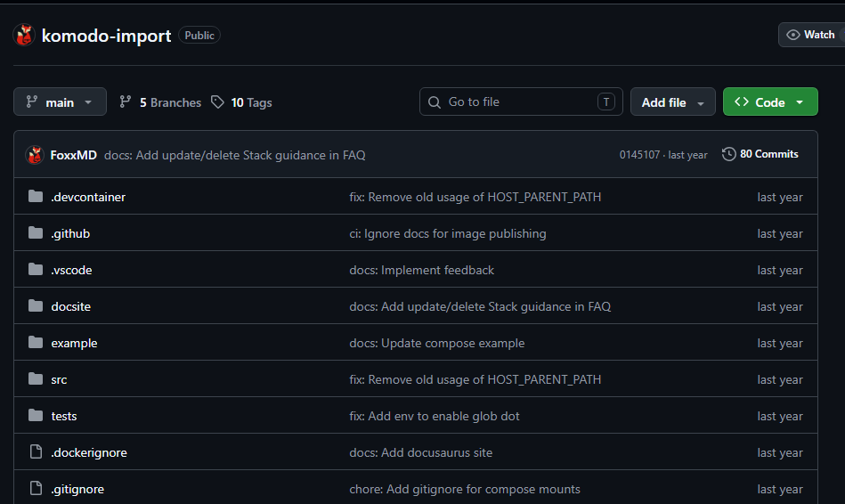
Task: Open the .github folder
Action: click(70, 234)
